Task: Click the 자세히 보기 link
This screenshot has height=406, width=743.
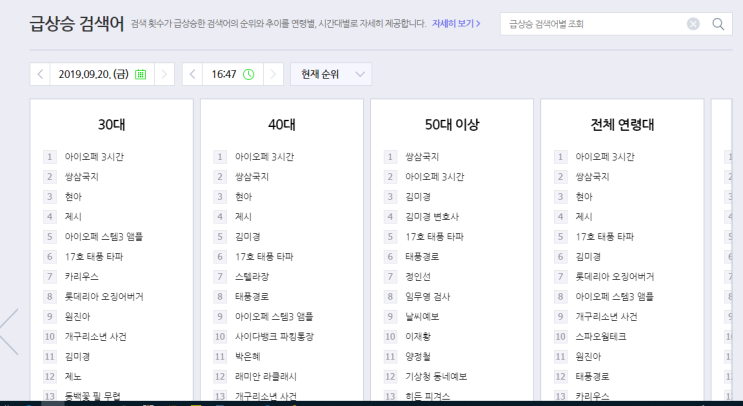Action: [x=456, y=24]
